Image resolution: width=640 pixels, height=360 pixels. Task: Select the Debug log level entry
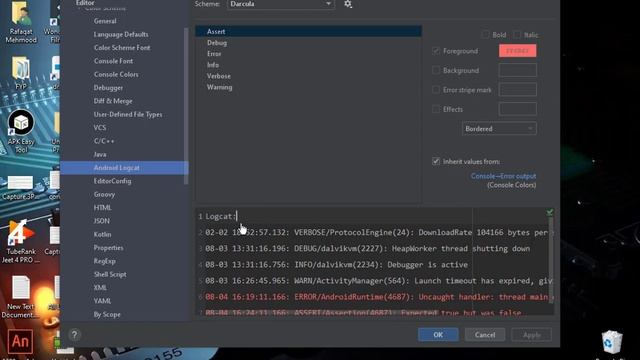pyautogui.click(x=309, y=43)
